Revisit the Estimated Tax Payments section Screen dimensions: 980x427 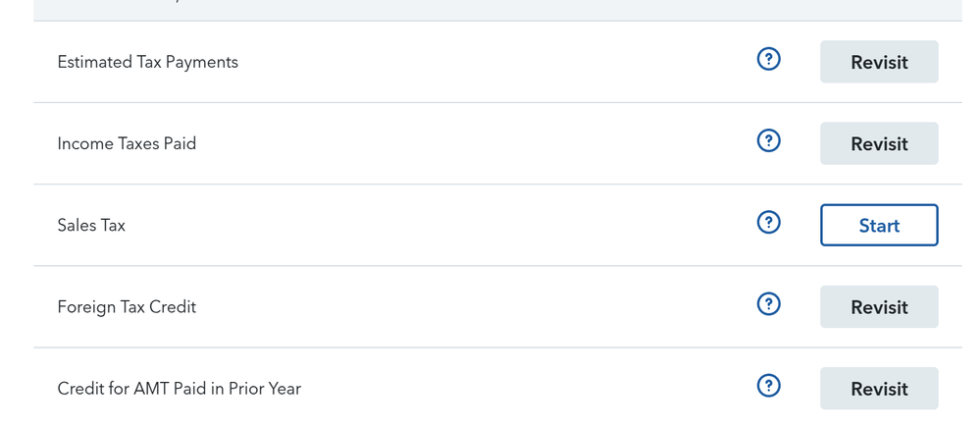(879, 62)
